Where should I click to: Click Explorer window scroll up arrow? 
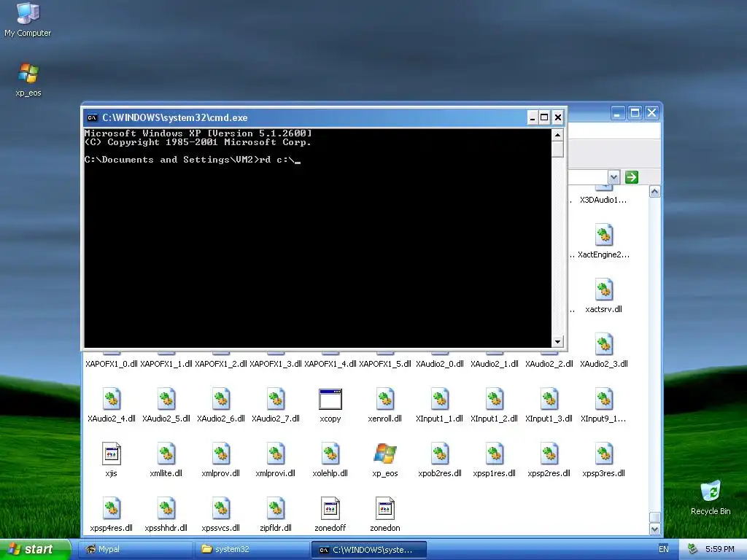pos(654,192)
